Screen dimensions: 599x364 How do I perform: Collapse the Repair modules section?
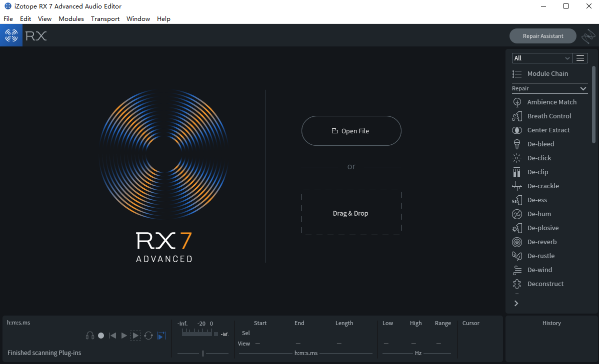coord(583,88)
